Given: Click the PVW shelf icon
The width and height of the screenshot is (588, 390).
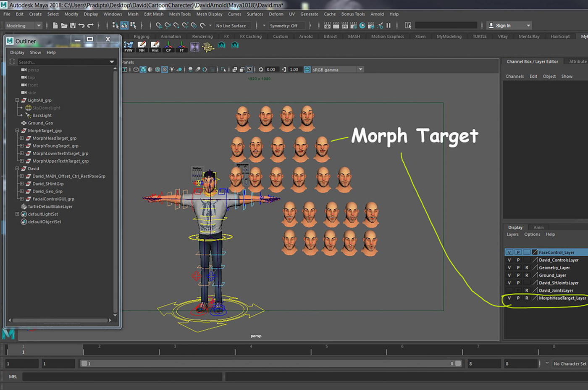Looking at the screenshot, I should point(129,47).
